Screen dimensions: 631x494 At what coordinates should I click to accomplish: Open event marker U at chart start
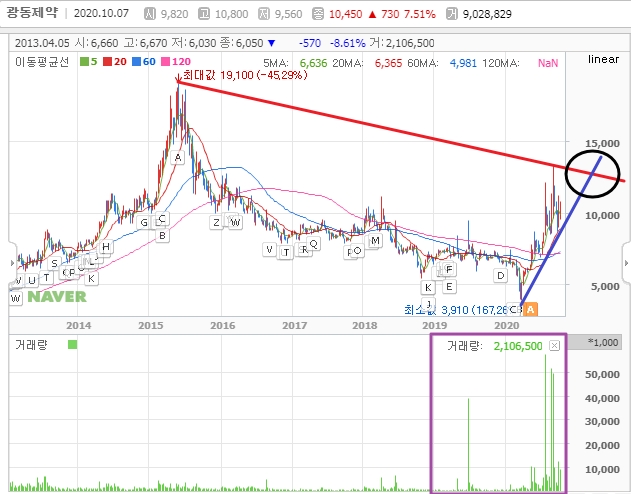(32, 280)
